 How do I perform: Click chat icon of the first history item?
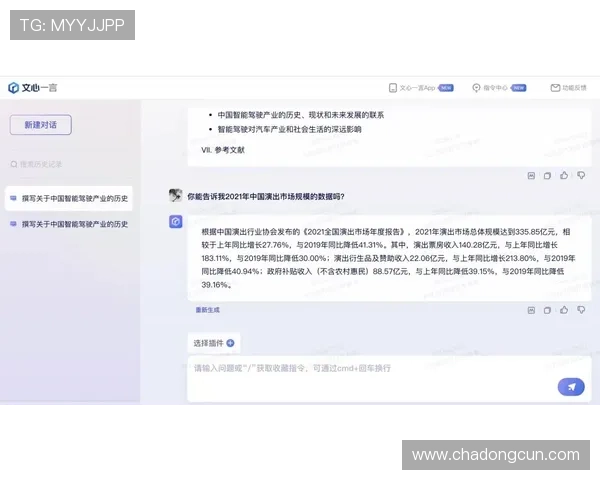(x=13, y=198)
